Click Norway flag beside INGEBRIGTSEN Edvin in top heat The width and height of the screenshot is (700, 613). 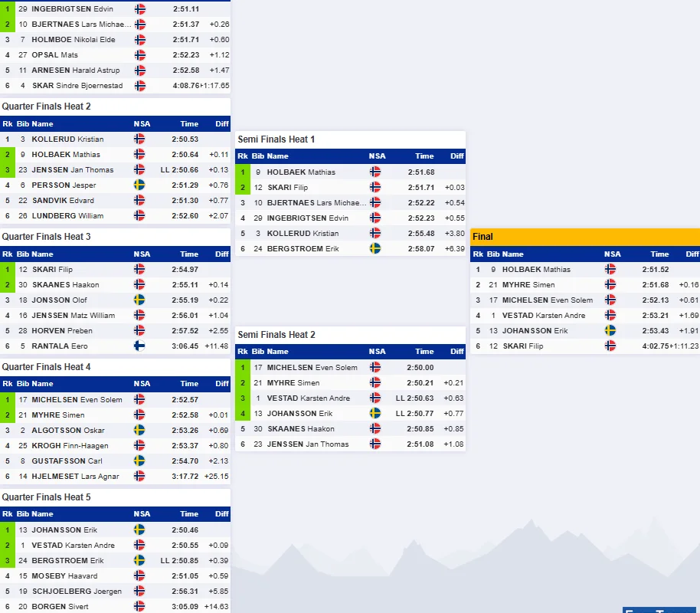[139, 9]
